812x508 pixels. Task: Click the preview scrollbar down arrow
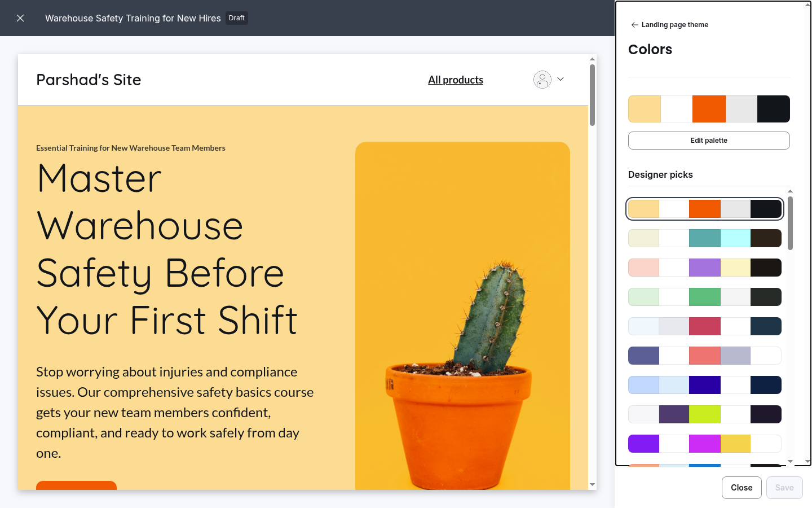[x=592, y=485]
